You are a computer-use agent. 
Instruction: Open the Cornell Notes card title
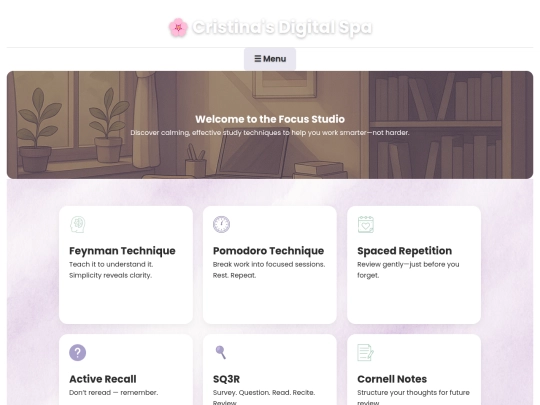pyautogui.click(x=392, y=379)
